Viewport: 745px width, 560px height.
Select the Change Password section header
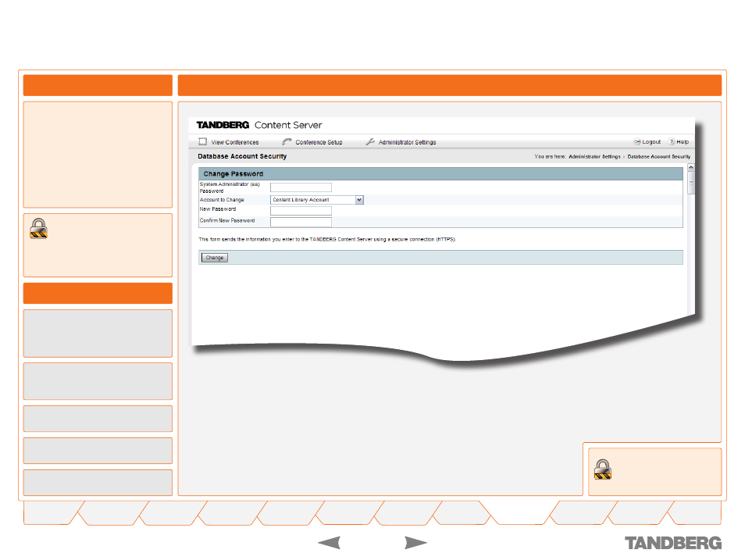(x=440, y=173)
